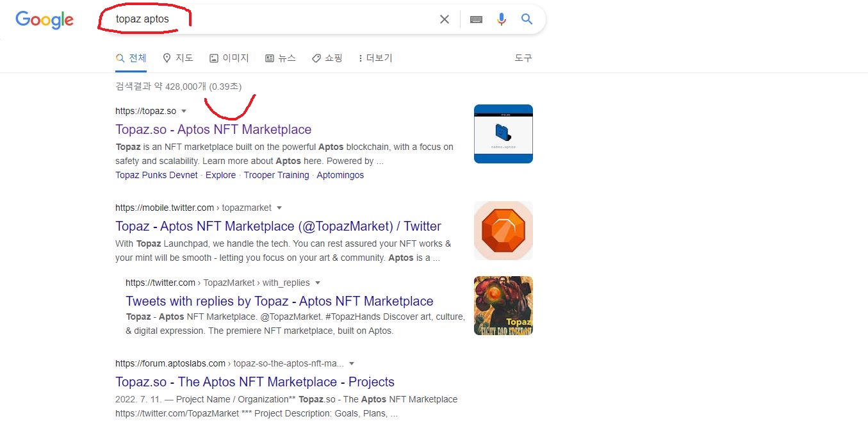Select the 전체 tab
Image resolution: width=868 pixels, height=428 pixels.
tap(131, 58)
